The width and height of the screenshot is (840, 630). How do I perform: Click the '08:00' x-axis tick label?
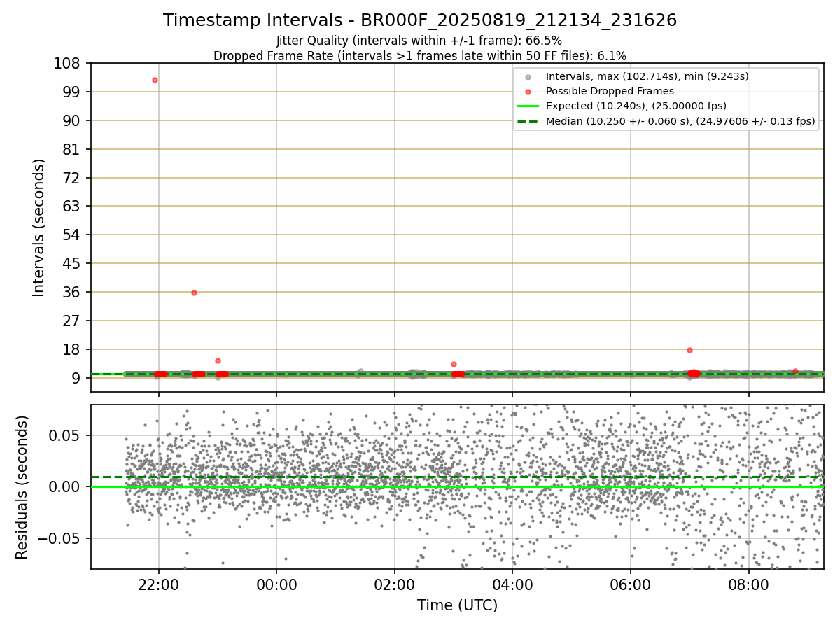pos(749,585)
